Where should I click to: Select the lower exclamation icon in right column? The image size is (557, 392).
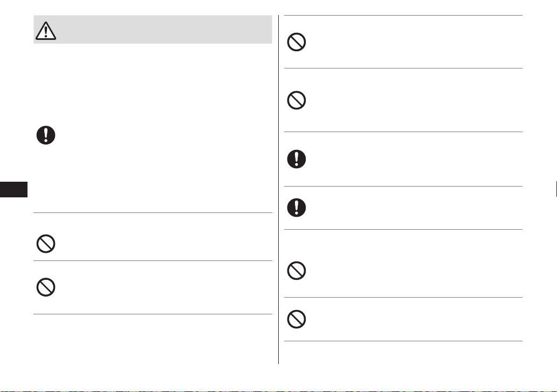point(296,208)
